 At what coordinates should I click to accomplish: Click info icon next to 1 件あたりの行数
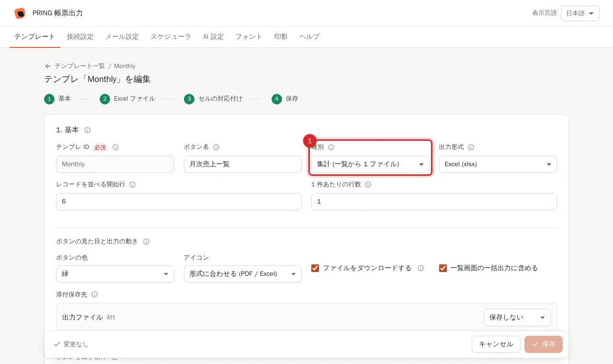(x=368, y=185)
